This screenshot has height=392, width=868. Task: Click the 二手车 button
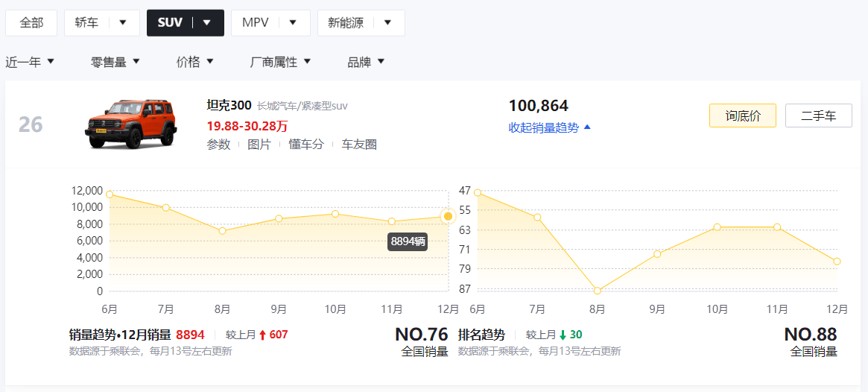point(819,116)
